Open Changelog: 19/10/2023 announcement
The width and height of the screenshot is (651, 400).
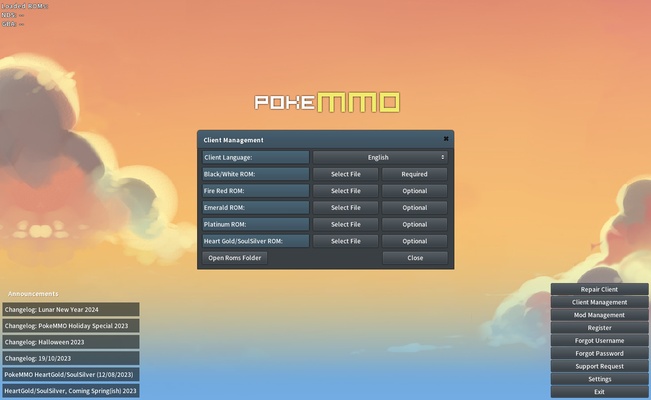(71, 358)
